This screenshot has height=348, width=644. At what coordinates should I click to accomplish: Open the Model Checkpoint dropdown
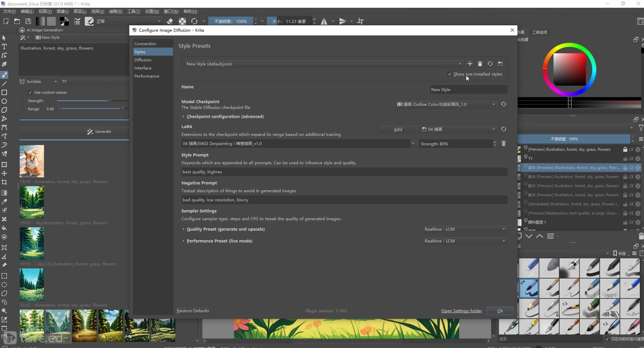tap(446, 104)
